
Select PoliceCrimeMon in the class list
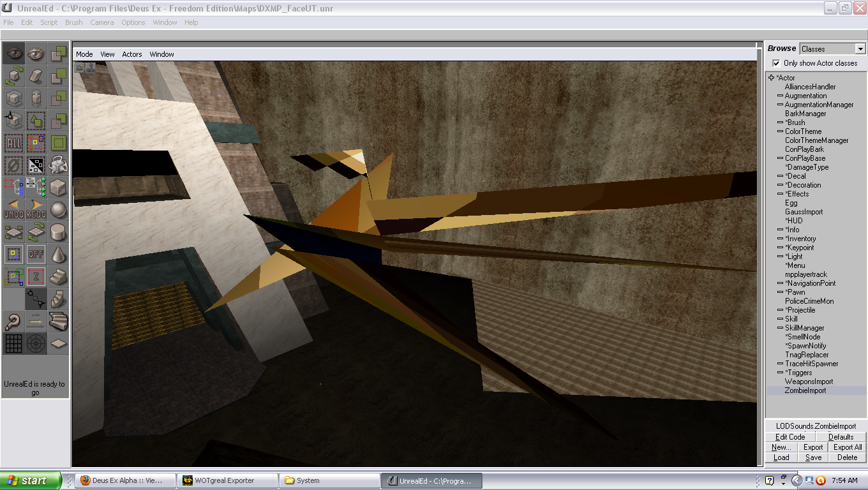(x=809, y=301)
